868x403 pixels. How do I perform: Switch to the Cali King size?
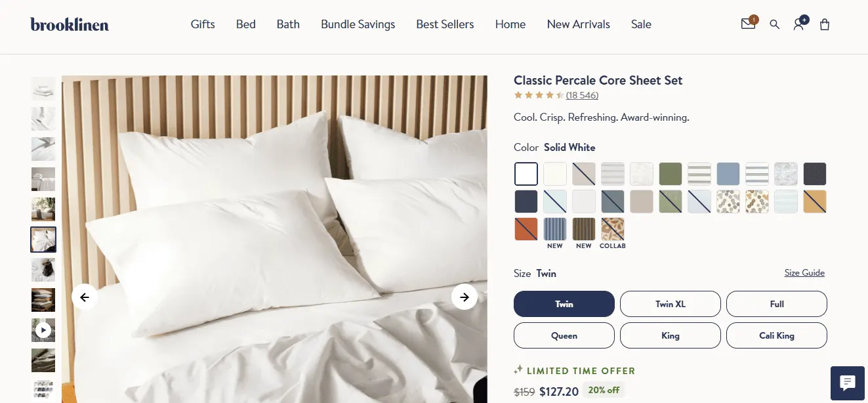click(776, 335)
